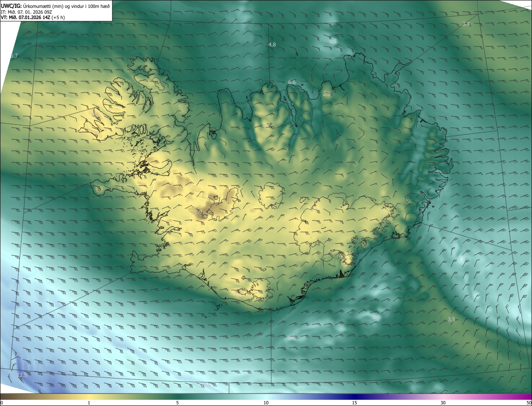Image resolution: width=532 pixels, height=406 pixels.
Task: Click the 5.7 value label at the map's edge
Action: (x=14, y=56)
